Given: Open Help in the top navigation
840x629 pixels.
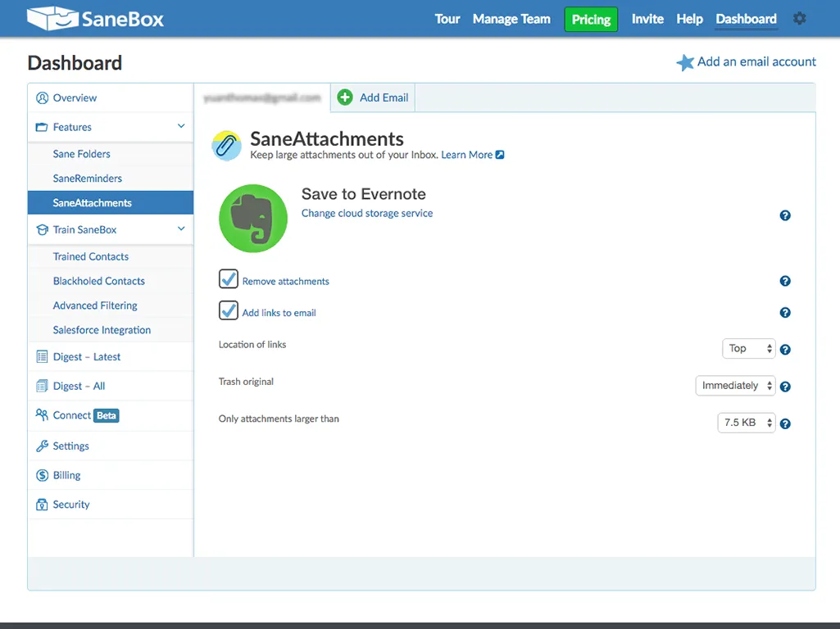Looking at the screenshot, I should 689,20.
